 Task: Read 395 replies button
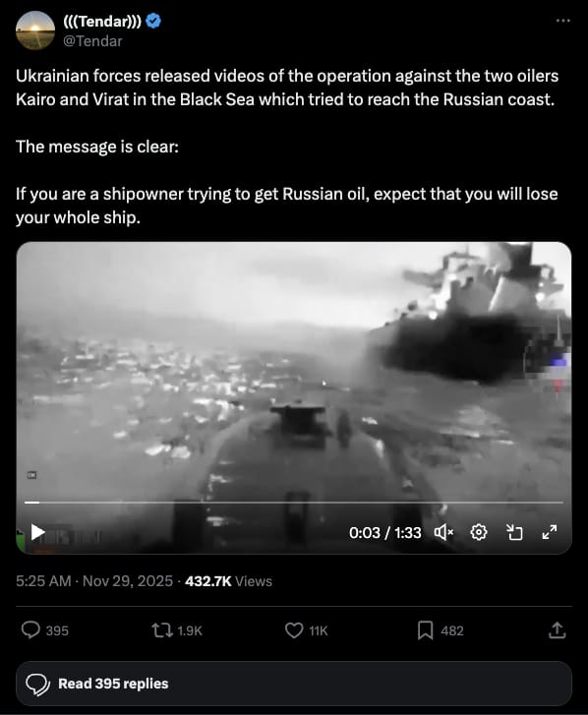(x=294, y=684)
